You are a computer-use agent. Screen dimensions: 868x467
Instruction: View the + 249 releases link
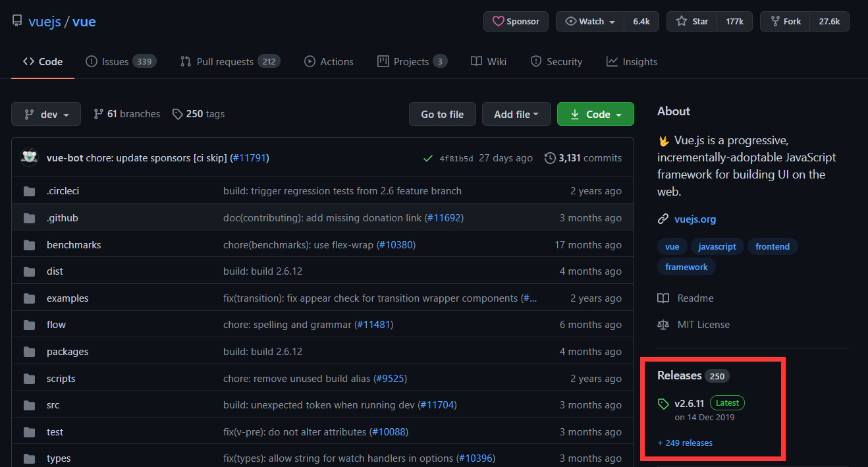685,443
